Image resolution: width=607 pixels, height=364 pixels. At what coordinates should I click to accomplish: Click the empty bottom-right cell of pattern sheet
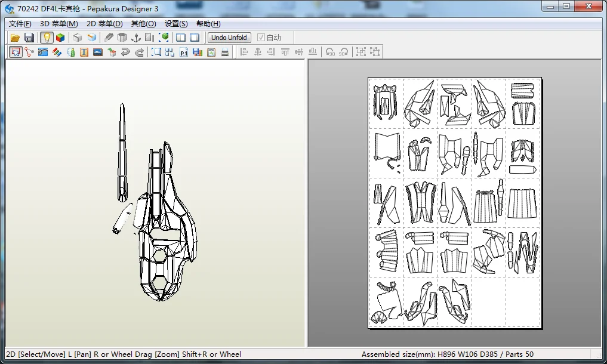coord(523,302)
